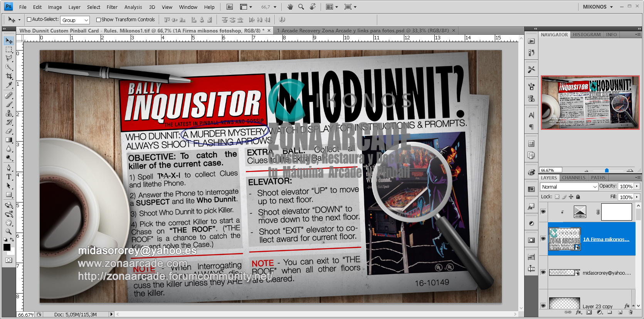Select the Blur tool
644x319 pixels.
point(9,149)
